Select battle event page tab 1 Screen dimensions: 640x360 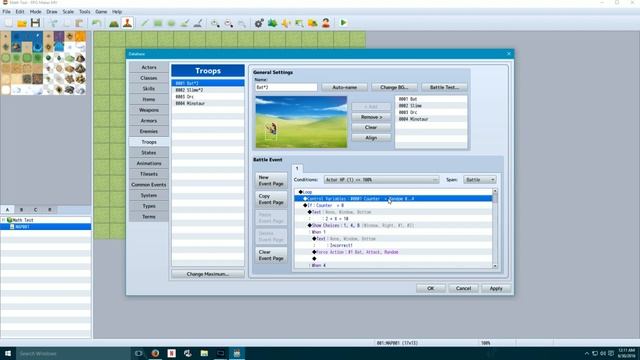coord(297,168)
